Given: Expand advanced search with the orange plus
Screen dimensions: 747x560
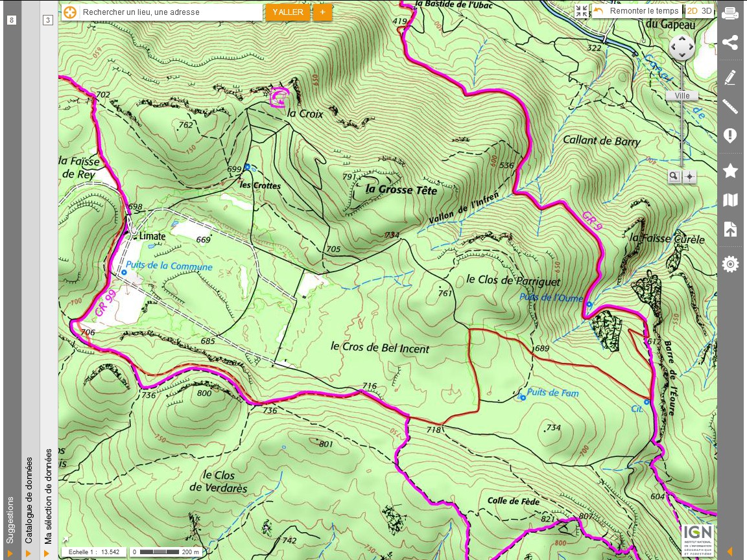Looking at the screenshot, I should 322,12.
